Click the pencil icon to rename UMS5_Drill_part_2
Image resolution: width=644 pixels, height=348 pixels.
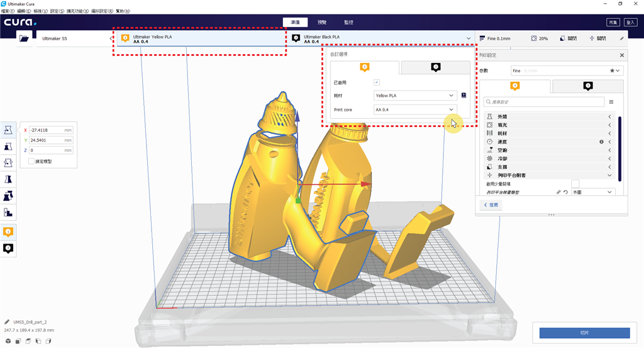[x=7, y=322]
